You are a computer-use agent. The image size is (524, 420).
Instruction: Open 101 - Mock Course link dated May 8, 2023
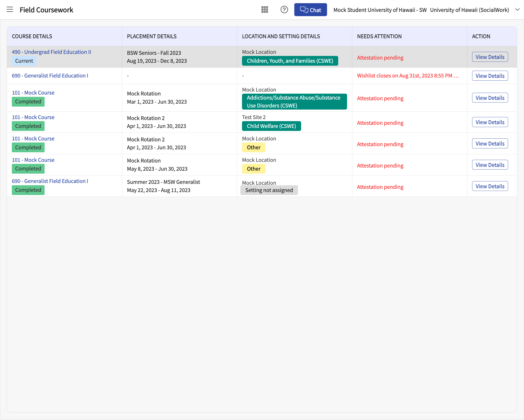(33, 160)
